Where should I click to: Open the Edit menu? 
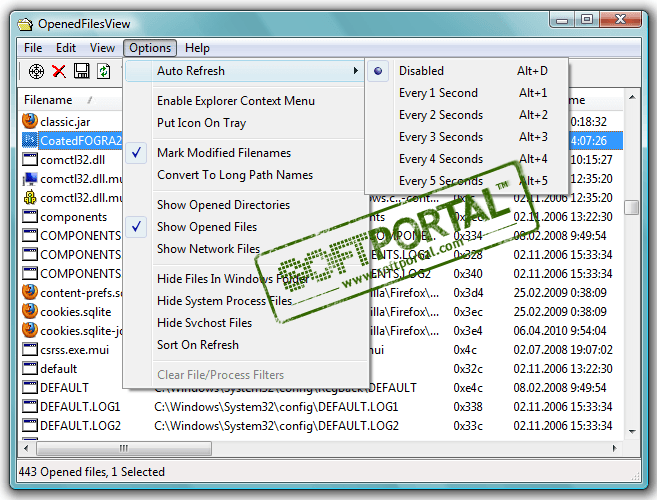pyautogui.click(x=66, y=48)
